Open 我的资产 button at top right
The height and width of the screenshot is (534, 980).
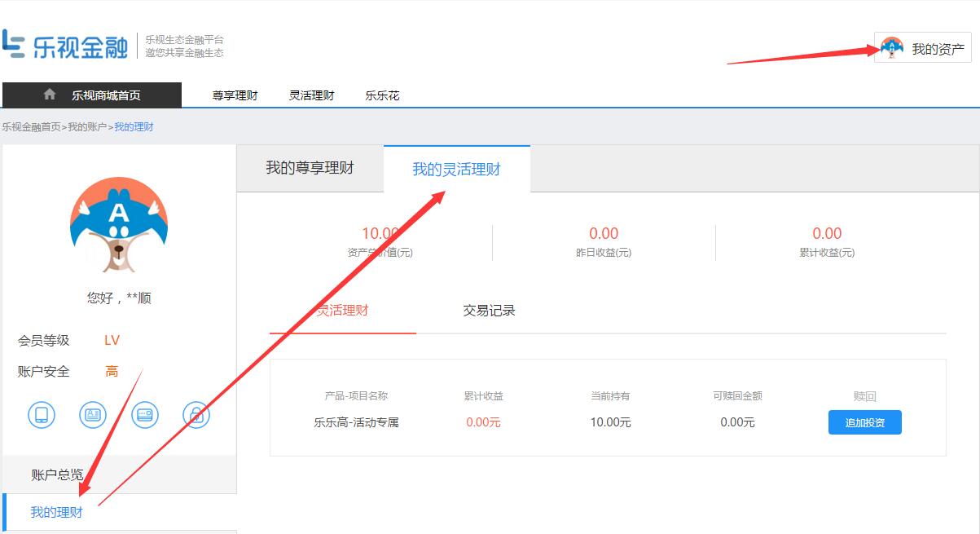click(923, 48)
